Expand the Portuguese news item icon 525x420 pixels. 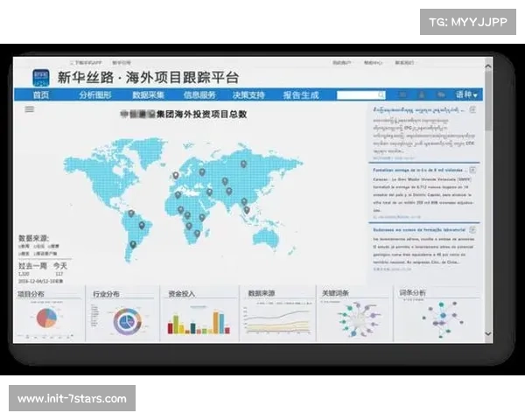pyautogui.click(x=472, y=230)
